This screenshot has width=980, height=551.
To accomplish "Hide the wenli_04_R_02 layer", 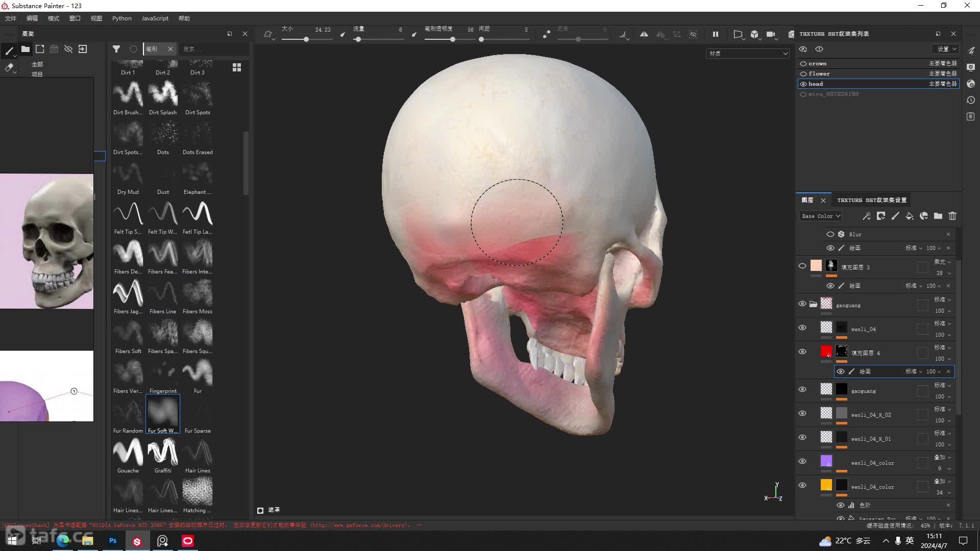I will [x=802, y=413].
